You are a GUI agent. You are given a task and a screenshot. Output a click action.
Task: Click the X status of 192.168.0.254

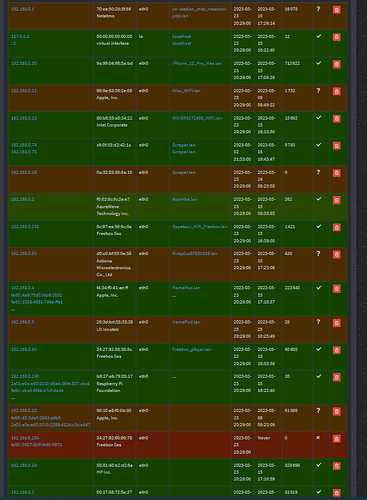318,438
